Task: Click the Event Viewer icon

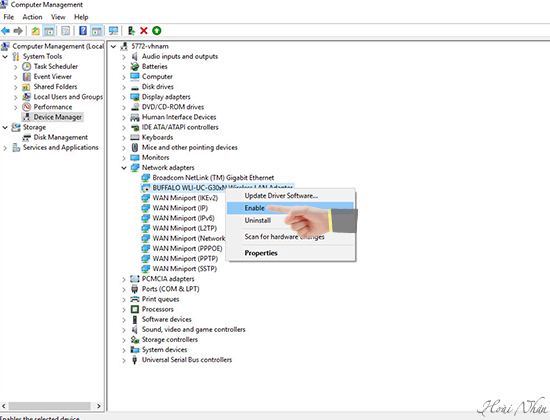Action: (x=26, y=76)
